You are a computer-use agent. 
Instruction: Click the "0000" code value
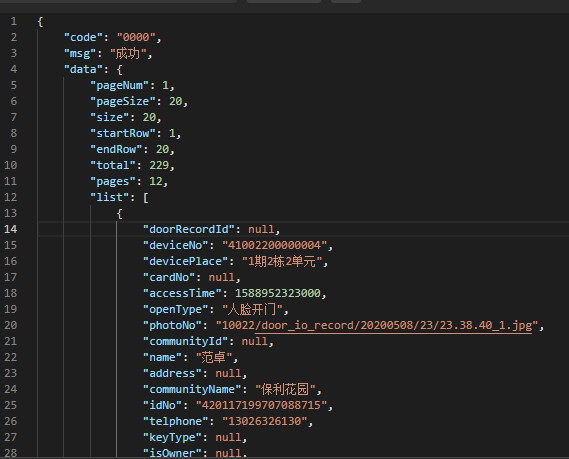136,37
